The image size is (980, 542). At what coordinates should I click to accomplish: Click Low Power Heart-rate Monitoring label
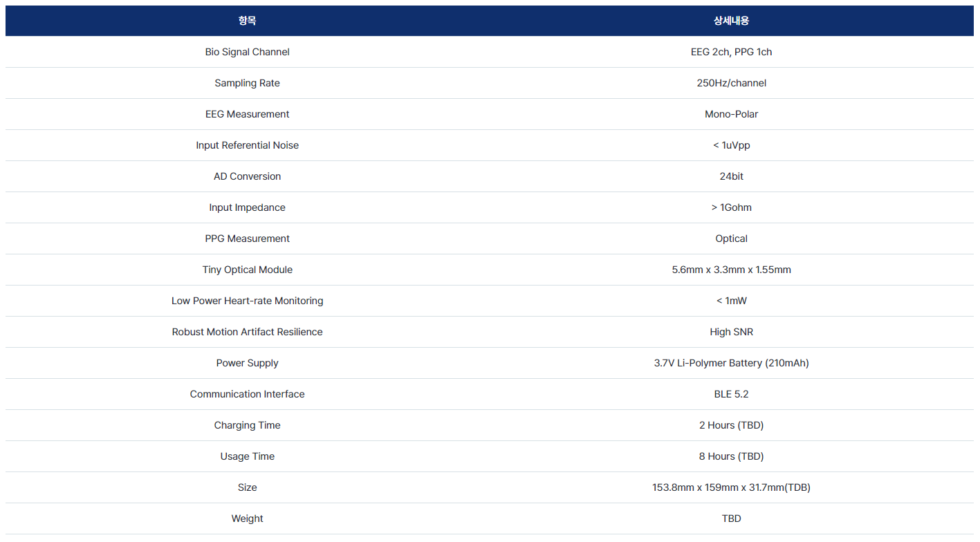point(247,301)
